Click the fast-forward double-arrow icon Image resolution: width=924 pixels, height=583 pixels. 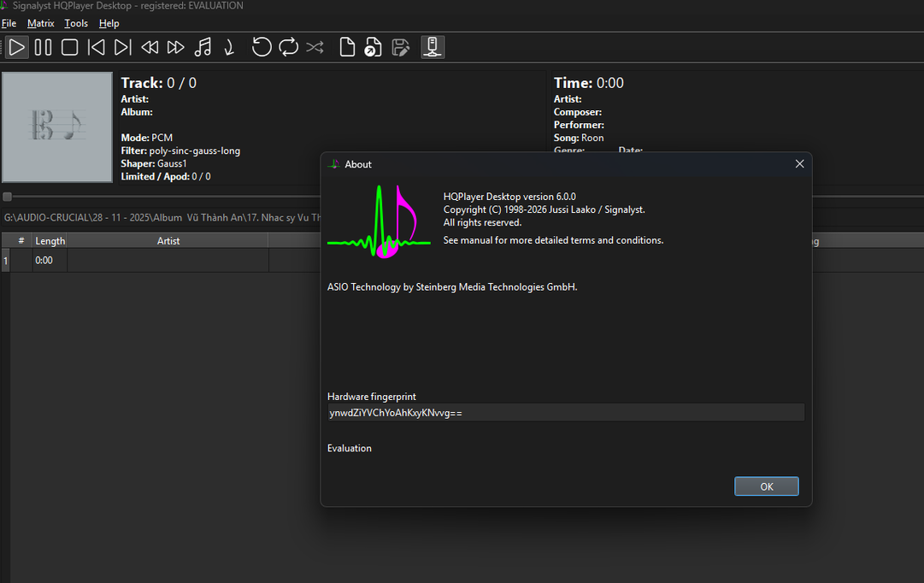[x=175, y=47]
